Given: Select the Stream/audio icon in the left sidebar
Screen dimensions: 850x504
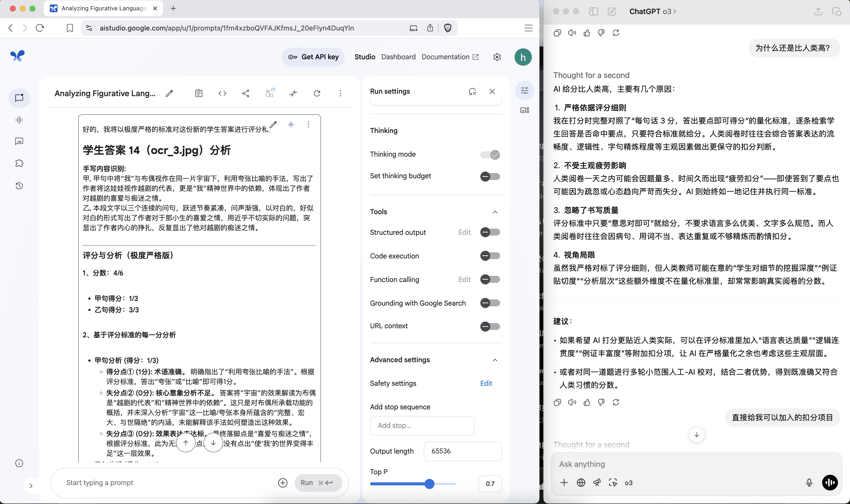Looking at the screenshot, I should [x=19, y=119].
